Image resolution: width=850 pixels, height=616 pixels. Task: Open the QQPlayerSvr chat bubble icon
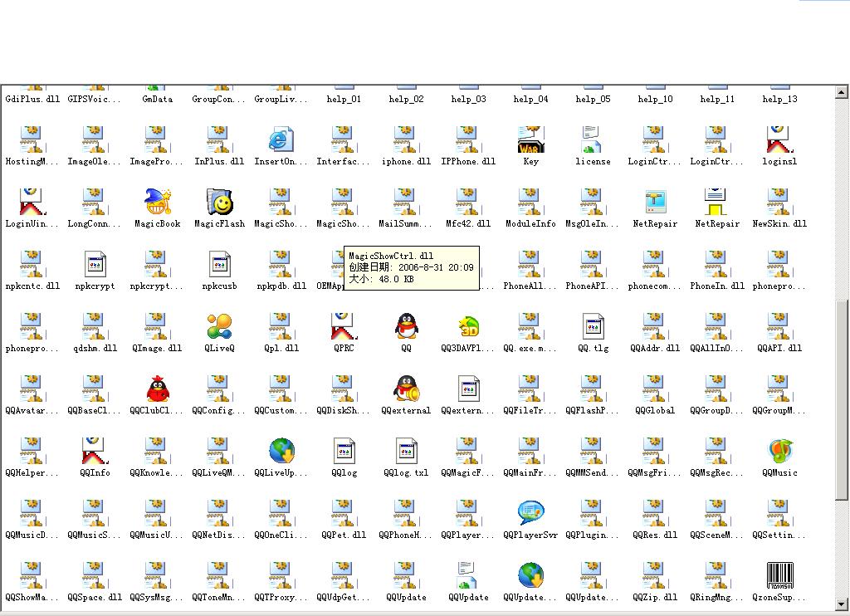[x=530, y=513]
